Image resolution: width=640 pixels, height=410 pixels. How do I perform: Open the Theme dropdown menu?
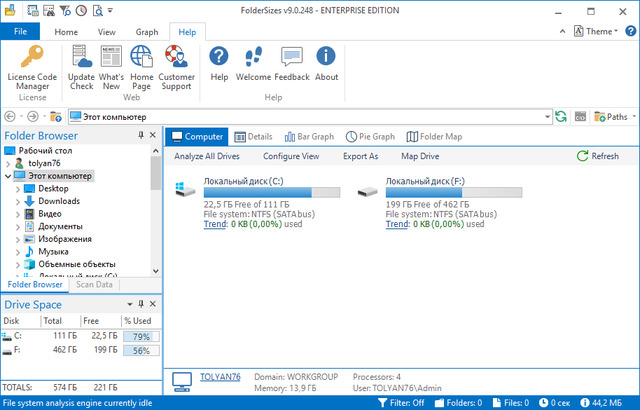pos(601,31)
